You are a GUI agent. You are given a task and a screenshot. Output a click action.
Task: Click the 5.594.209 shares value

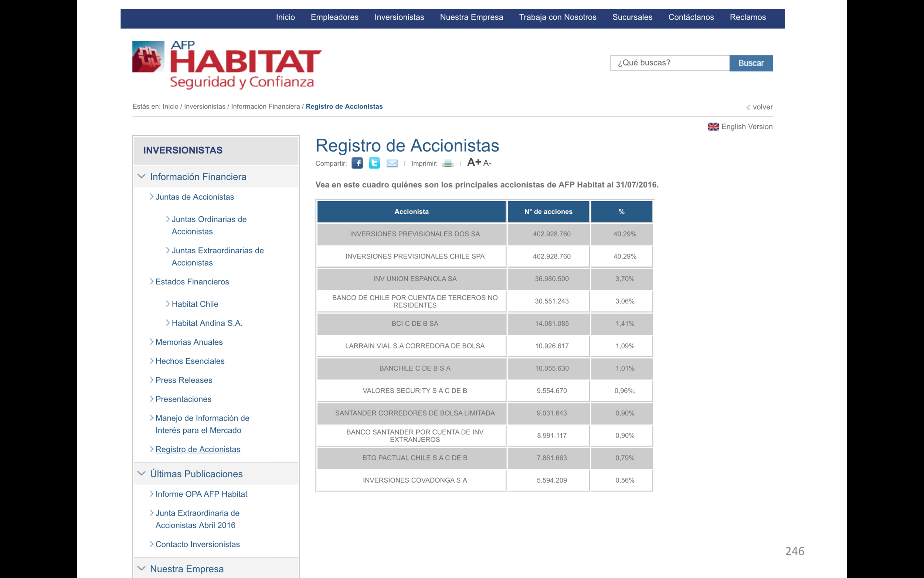point(551,480)
